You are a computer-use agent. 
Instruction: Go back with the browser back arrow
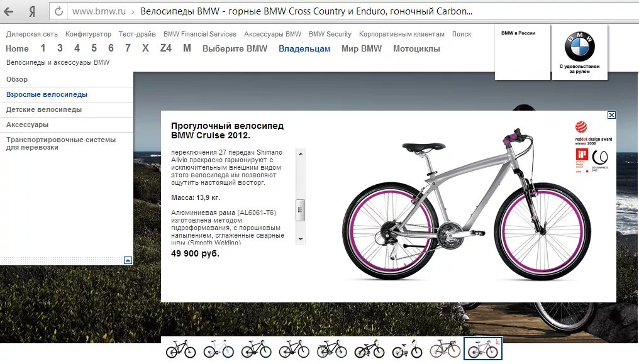(8, 11)
